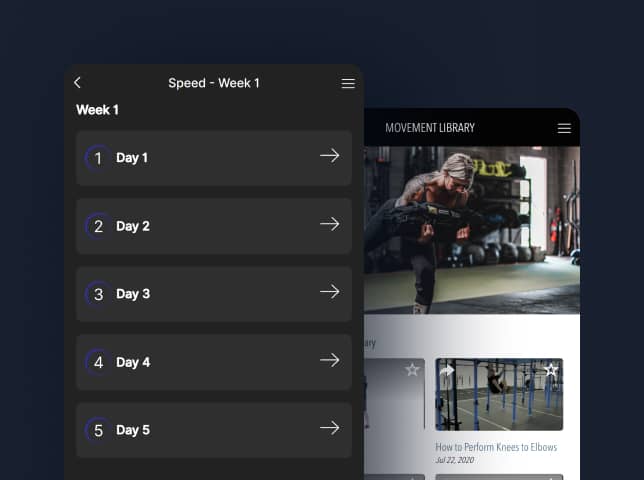Tap the arrow icon for Day 5
This screenshot has width=644, height=480.
(x=329, y=428)
